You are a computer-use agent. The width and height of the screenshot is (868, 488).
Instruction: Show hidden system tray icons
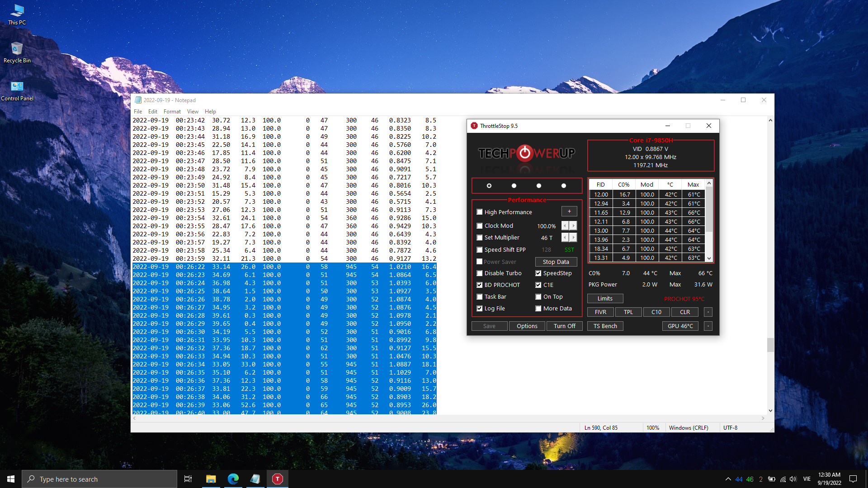[728, 479]
